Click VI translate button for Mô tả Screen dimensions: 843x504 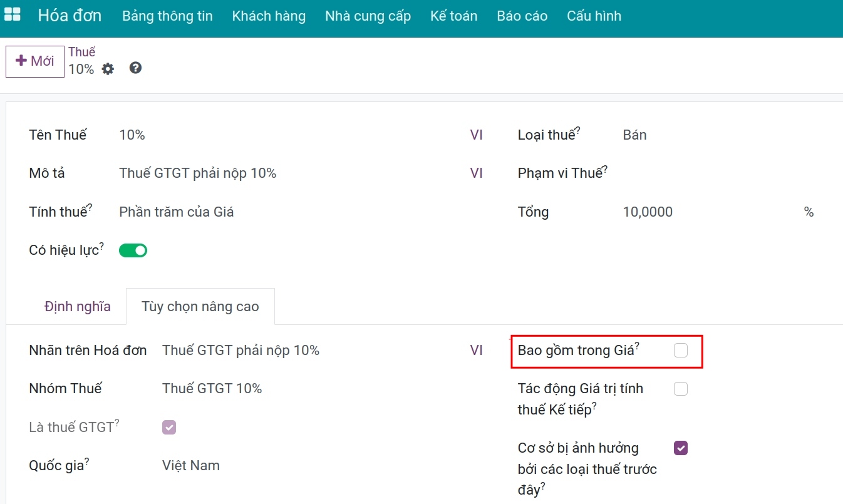(x=477, y=173)
